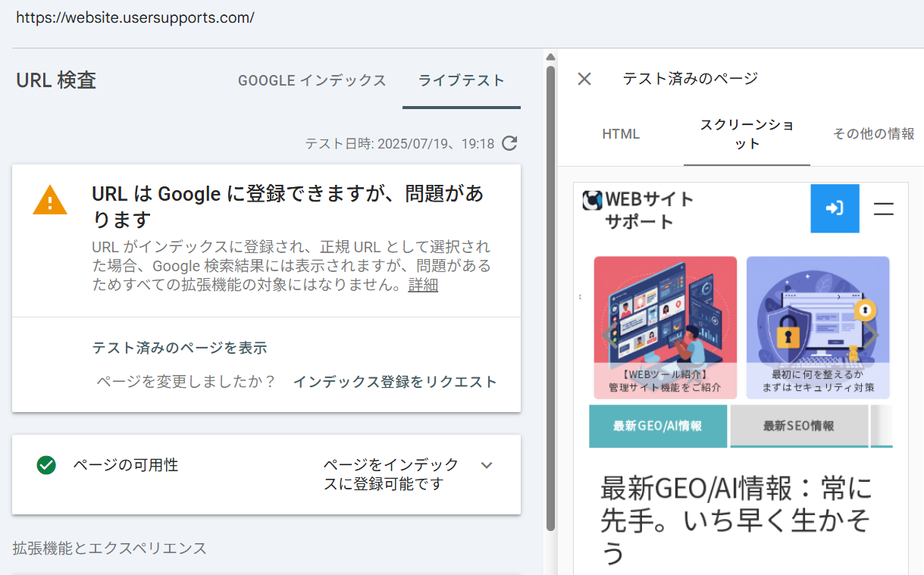924x575 pixels.
Task: Click the orange warning triangle icon
Action: coord(50,201)
